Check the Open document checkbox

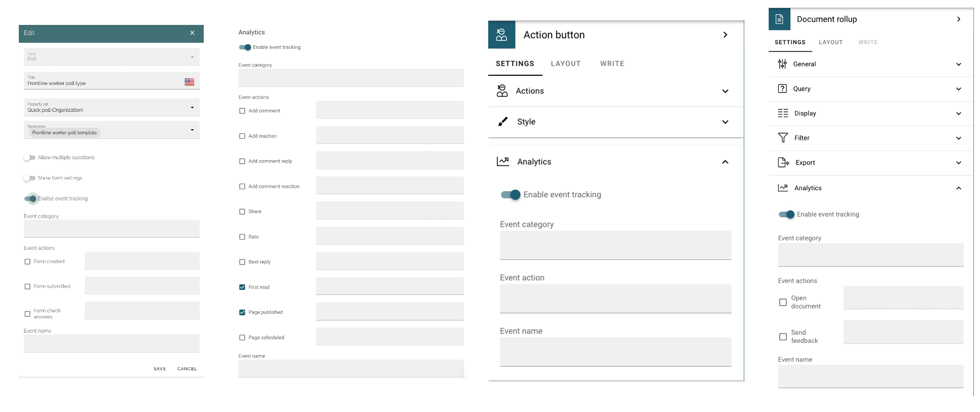783,302
